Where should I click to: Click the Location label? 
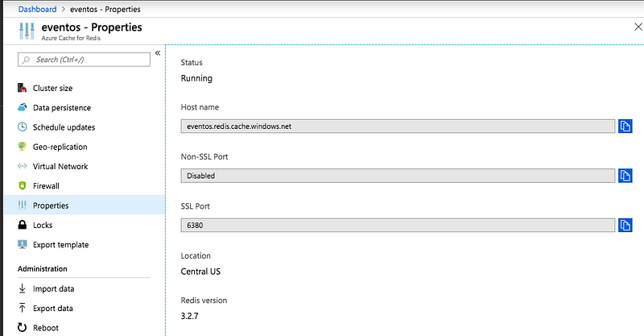(x=196, y=255)
